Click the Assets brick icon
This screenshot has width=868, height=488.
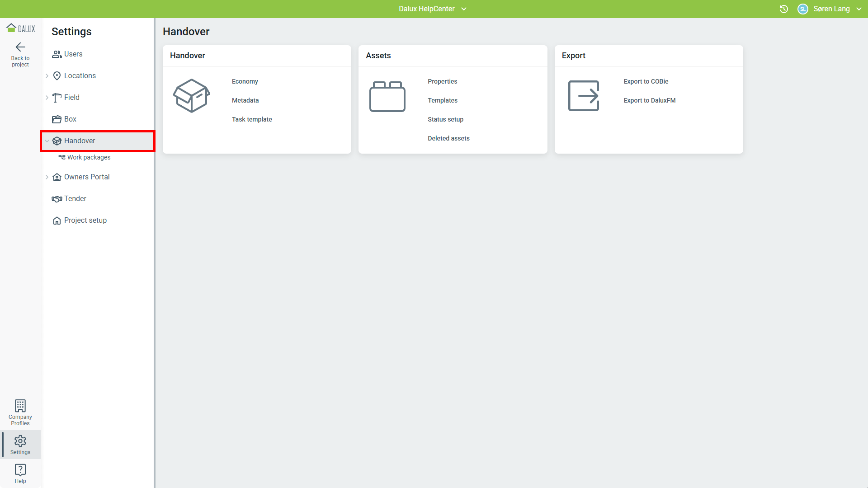[x=387, y=96]
